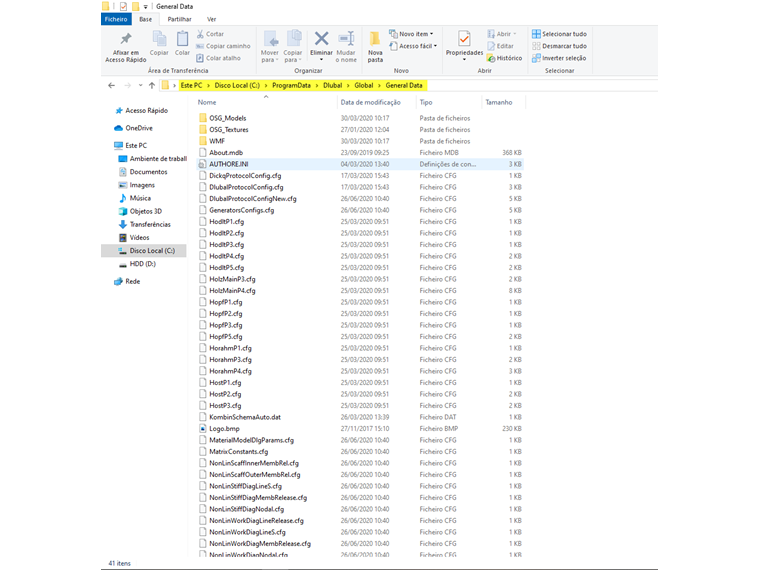Select Este PC in navigation pane
Image resolution: width=760 pixels, height=570 pixels.
click(131, 145)
